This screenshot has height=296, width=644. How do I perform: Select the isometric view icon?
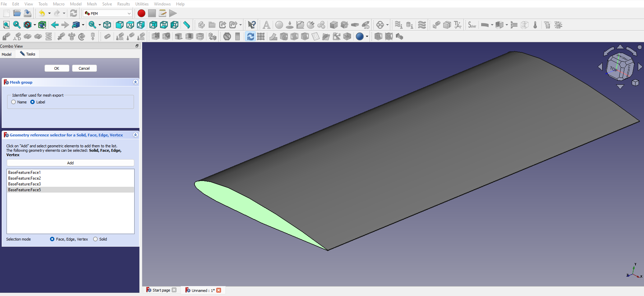(107, 25)
